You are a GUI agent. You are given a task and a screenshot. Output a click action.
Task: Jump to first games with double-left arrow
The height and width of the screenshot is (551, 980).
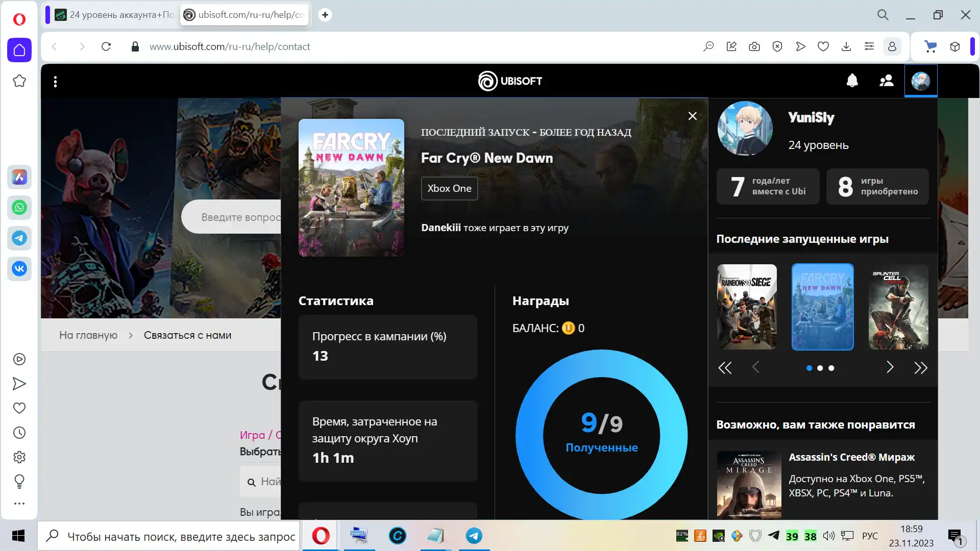(725, 367)
